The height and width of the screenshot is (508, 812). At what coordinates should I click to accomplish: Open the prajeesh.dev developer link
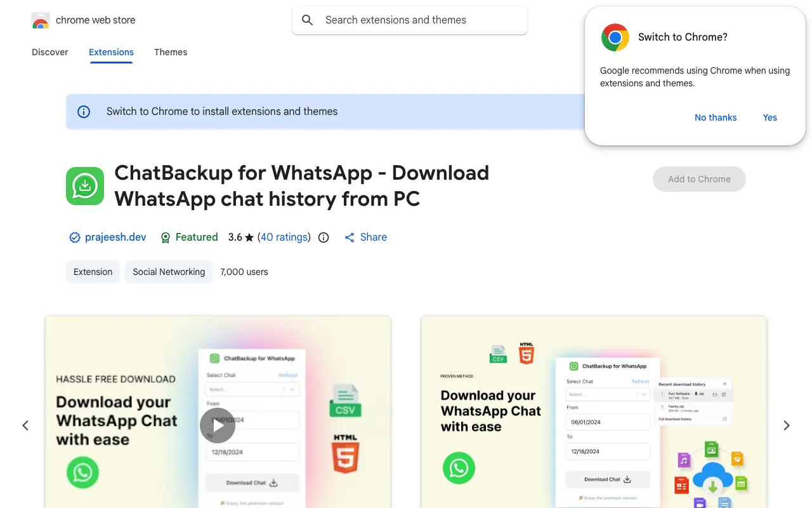coord(115,237)
